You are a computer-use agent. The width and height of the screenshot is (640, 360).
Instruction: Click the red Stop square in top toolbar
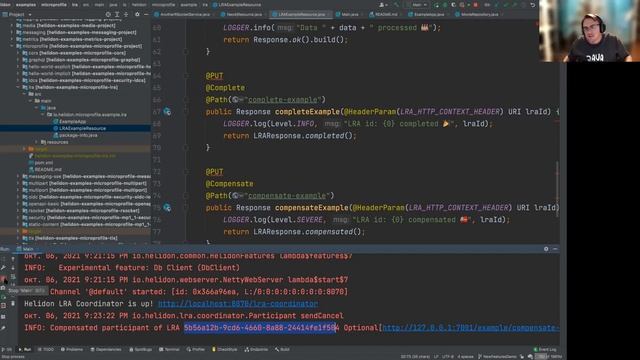tap(476, 5)
